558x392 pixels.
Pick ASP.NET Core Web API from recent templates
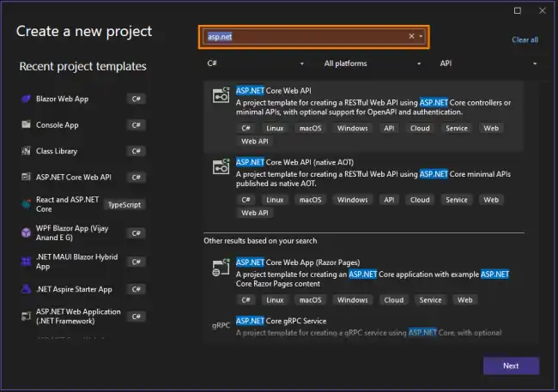click(x=83, y=178)
